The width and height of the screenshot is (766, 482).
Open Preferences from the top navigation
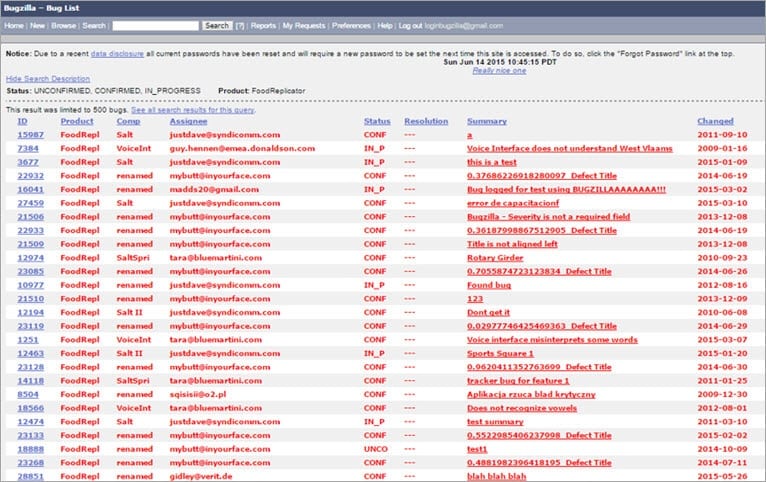(351, 25)
